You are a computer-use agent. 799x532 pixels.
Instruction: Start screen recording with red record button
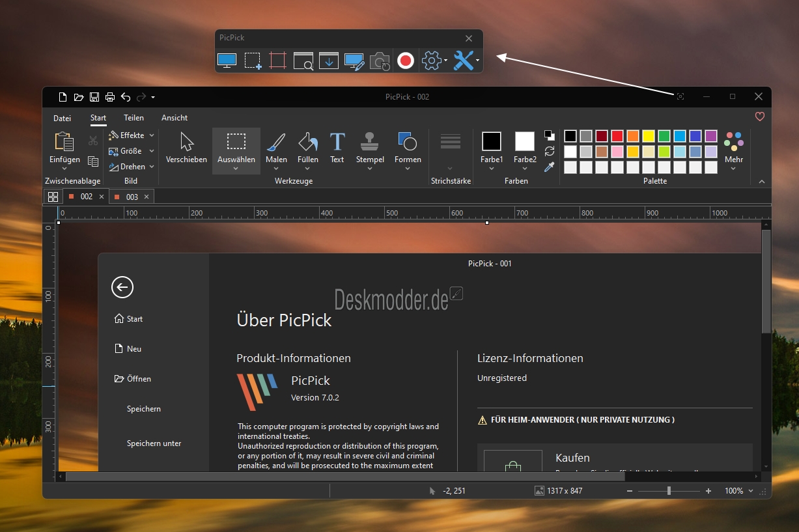[406, 61]
